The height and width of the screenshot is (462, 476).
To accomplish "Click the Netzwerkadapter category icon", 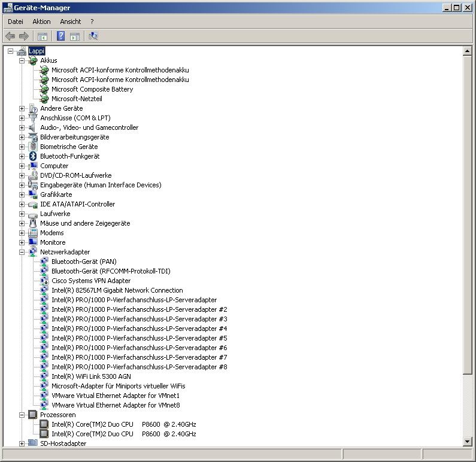I will (x=33, y=252).
